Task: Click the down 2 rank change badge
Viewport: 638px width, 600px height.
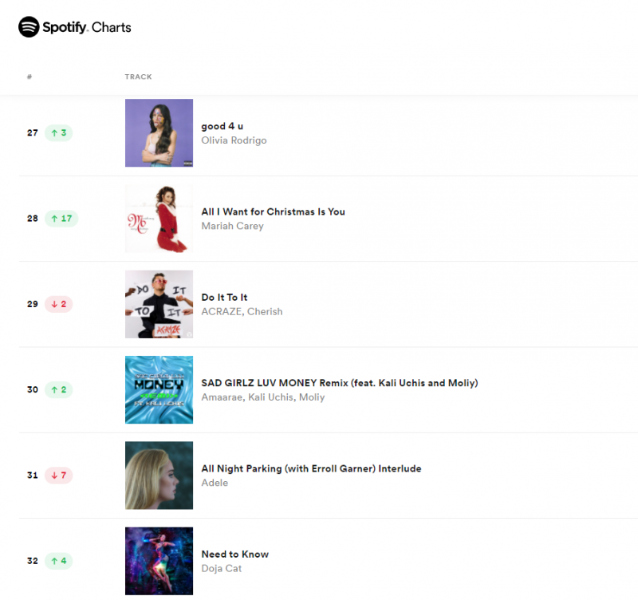Action: pos(59,304)
